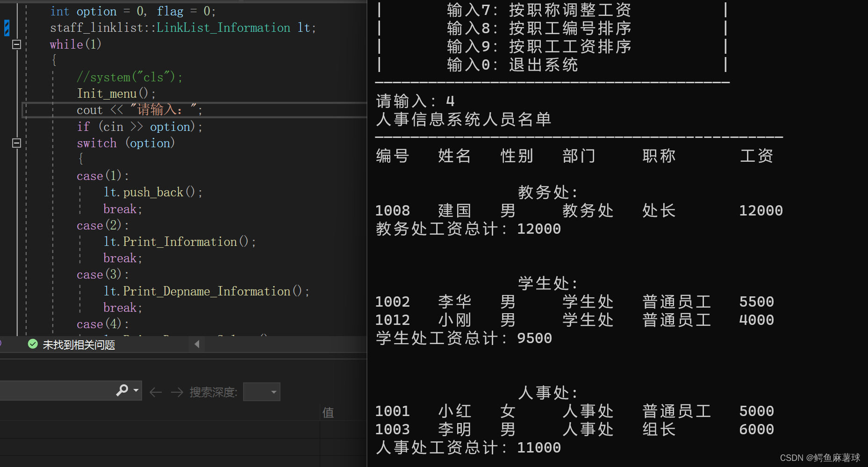Click the cout "请输入：" line
This screenshot has width=868, height=467.
click(139, 110)
